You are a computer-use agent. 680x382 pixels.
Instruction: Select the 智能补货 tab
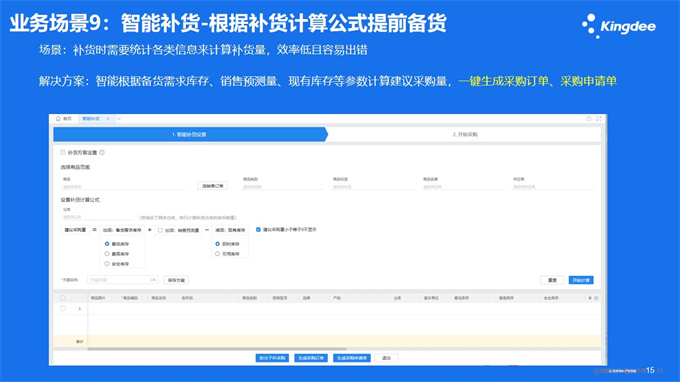pyautogui.click(x=91, y=119)
